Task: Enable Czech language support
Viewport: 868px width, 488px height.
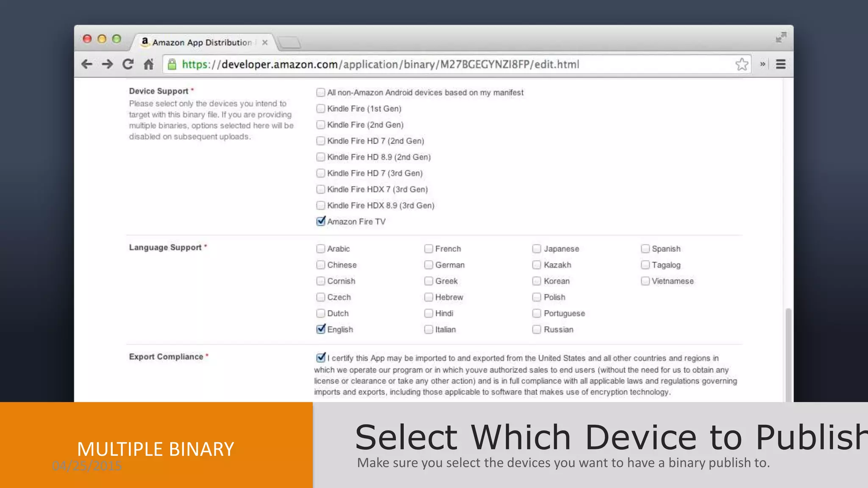Action: (x=321, y=297)
